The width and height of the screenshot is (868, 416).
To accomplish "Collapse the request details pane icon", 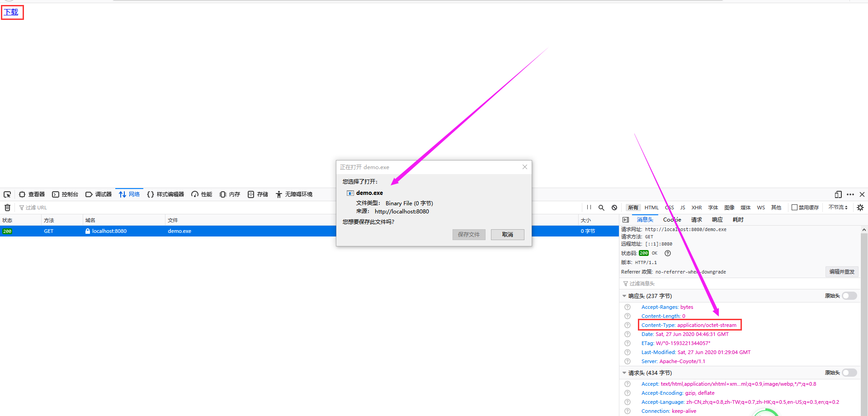I will (x=626, y=220).
